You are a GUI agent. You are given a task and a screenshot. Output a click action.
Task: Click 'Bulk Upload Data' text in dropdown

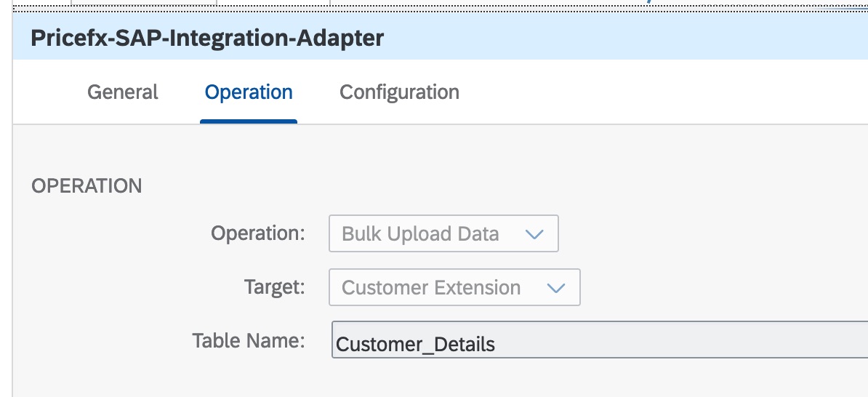420,234
